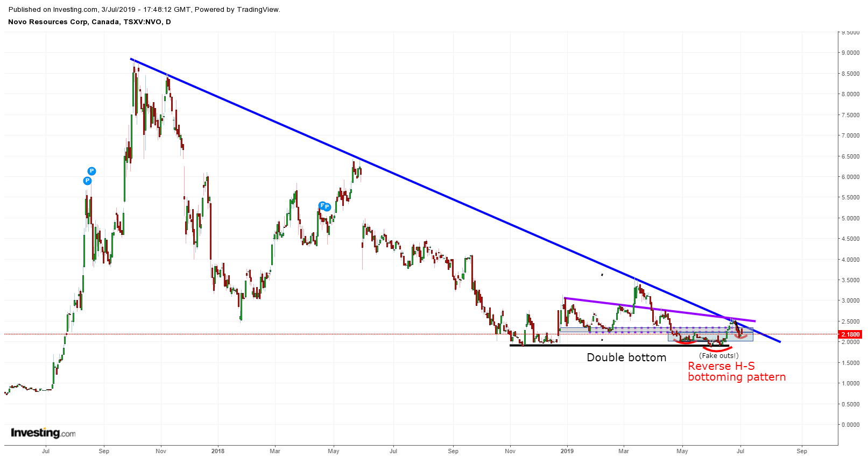Click the upper P marker near August 2017

(91, 171)
